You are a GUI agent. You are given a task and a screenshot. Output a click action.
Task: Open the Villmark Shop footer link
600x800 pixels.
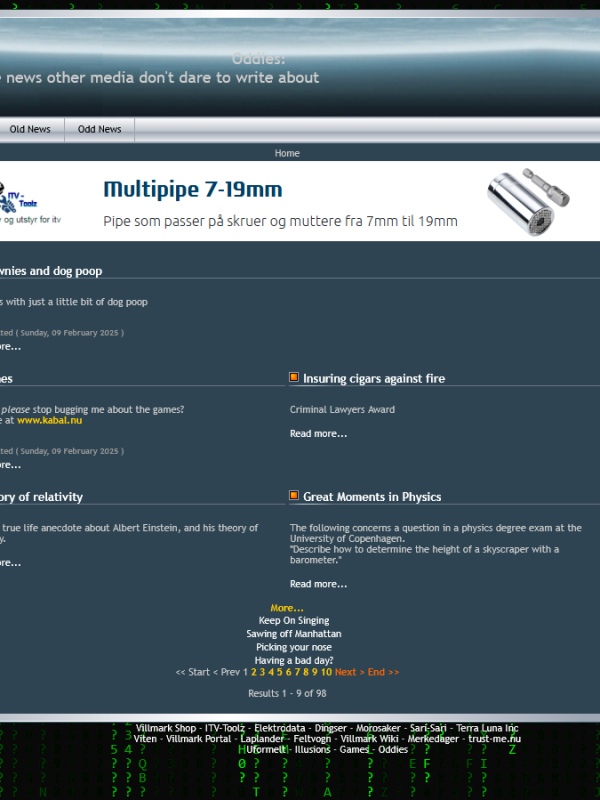(166, 728)
